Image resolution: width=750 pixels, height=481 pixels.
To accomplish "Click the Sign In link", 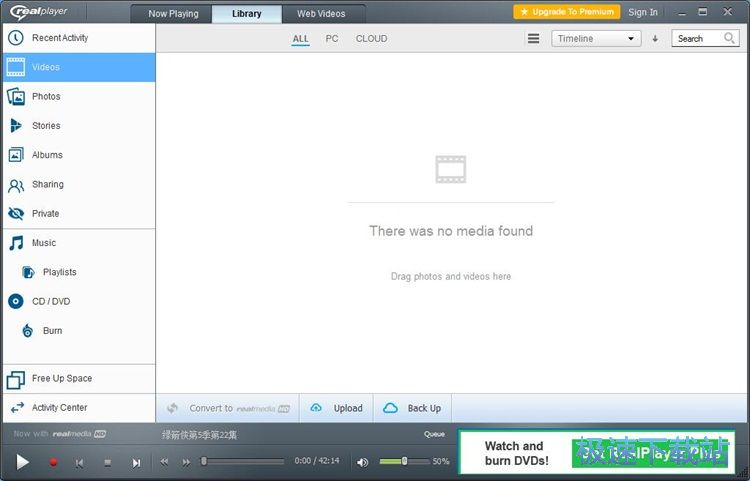I will click(643, 13).
